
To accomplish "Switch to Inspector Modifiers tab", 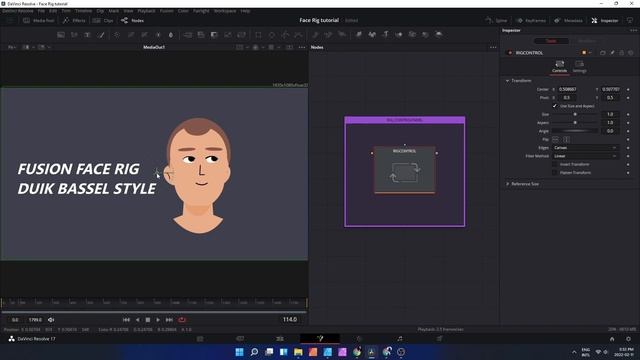I will pyautogui.click(x=587, y=41).
